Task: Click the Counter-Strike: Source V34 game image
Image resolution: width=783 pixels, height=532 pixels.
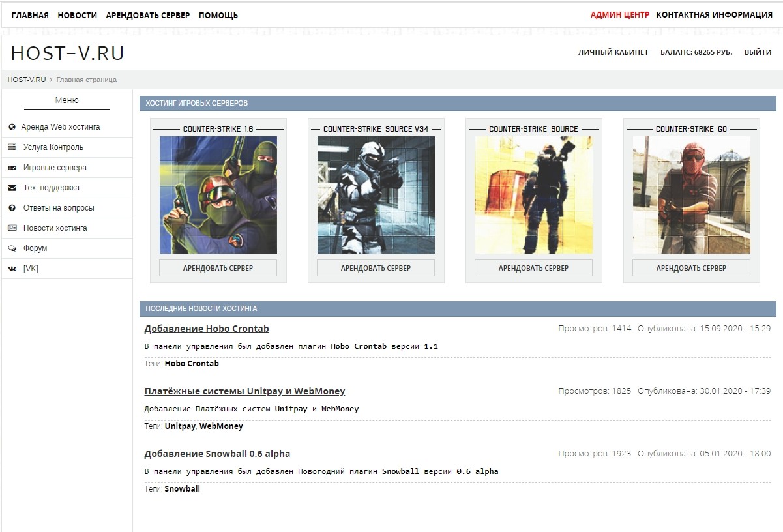Action: pos(376,194)
